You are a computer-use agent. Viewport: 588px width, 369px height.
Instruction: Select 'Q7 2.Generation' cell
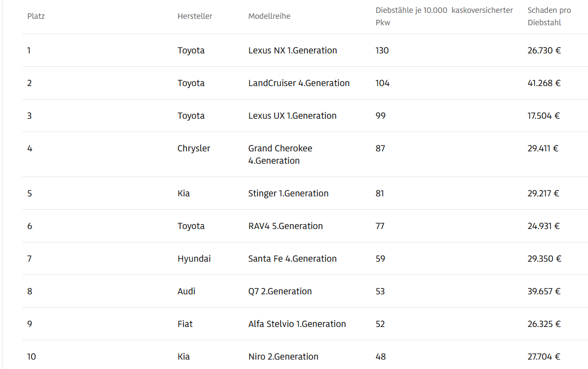click(x=280, y=291)
